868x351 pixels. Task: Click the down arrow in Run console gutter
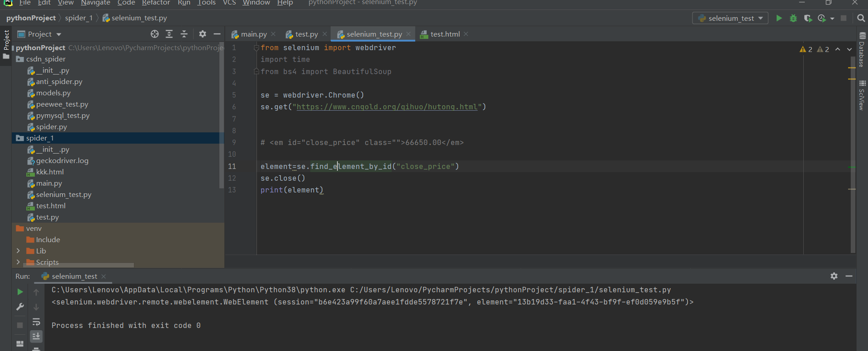pos(36,307)
